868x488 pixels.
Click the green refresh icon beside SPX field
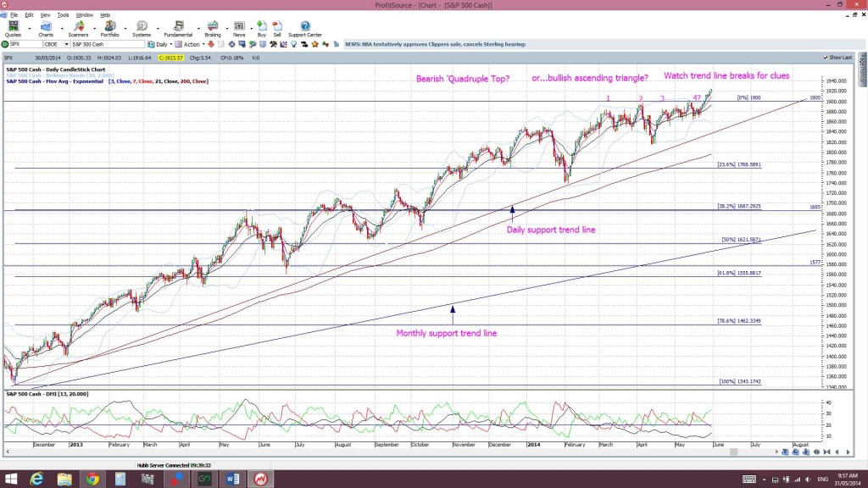point(5,44)
